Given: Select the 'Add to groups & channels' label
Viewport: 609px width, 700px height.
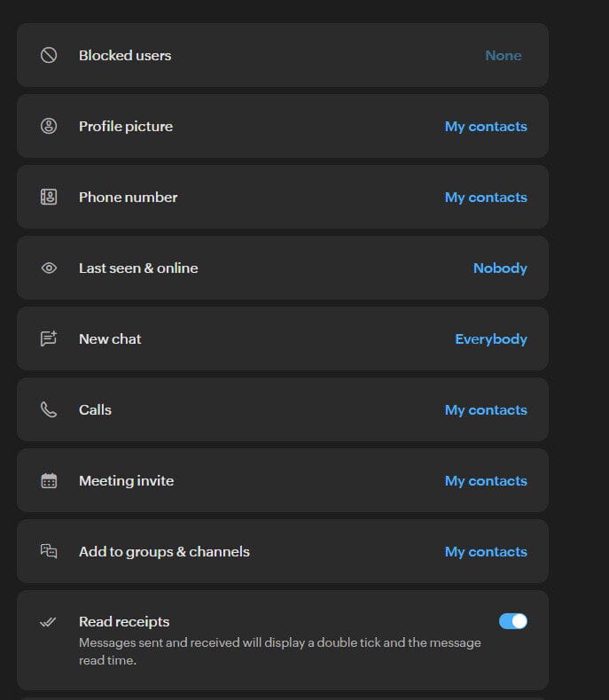Looking at the screenshot, I should pos(164,551).
